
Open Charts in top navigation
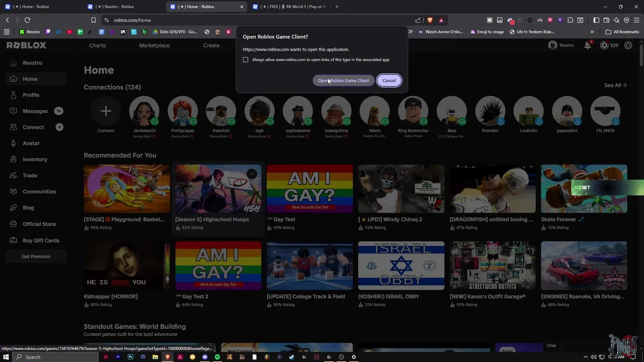(98, 45)
